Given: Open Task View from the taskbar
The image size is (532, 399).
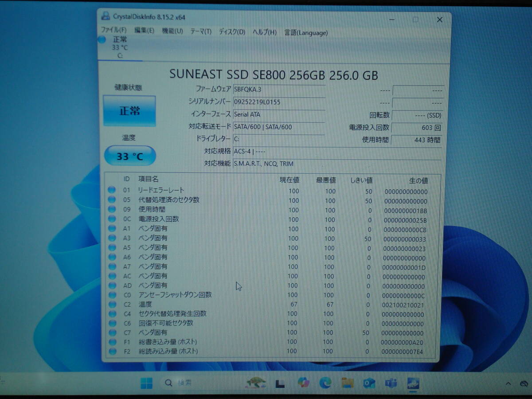Looking at the screenshot, I should coord(280,383).
